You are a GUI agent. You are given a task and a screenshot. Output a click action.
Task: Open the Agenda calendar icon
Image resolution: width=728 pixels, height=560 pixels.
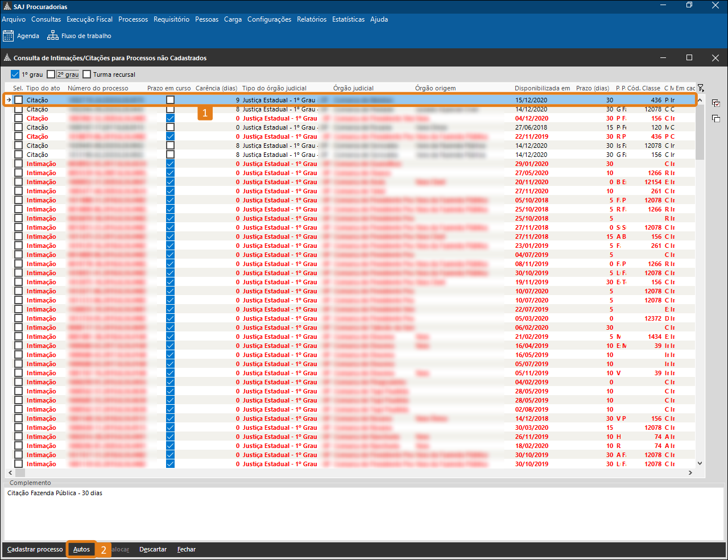(x=9, y=36)
